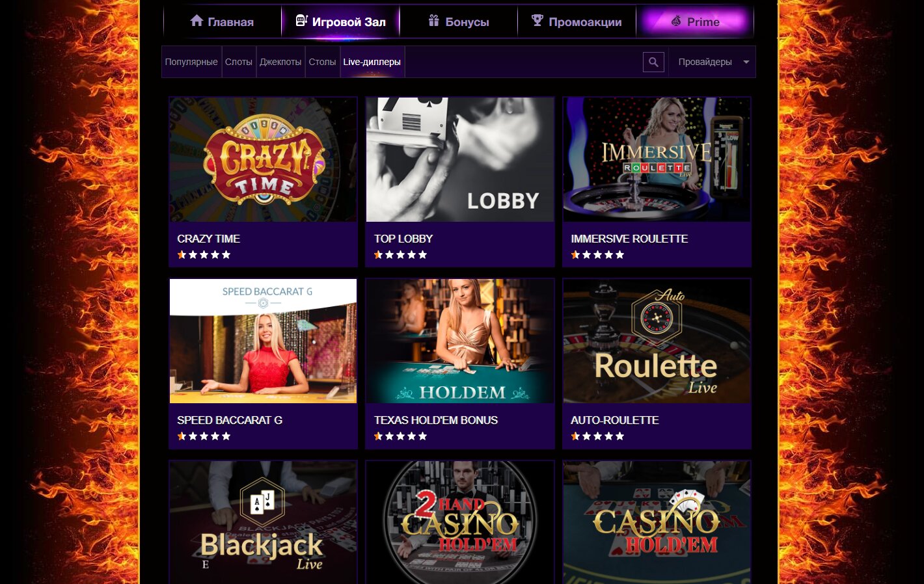Viewport: 924px width, 584px height.
Task: Open game search with magnifier icon
Action: pyautogui.click(x=653, y=62)
